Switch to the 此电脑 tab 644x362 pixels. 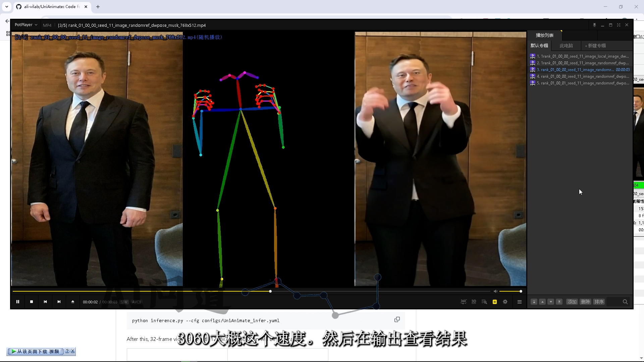566,46
